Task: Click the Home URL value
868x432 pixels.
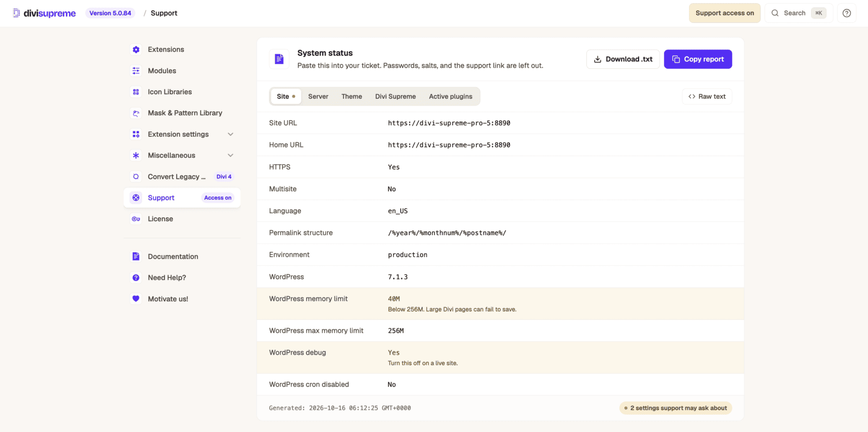Action: coord(449,145)
